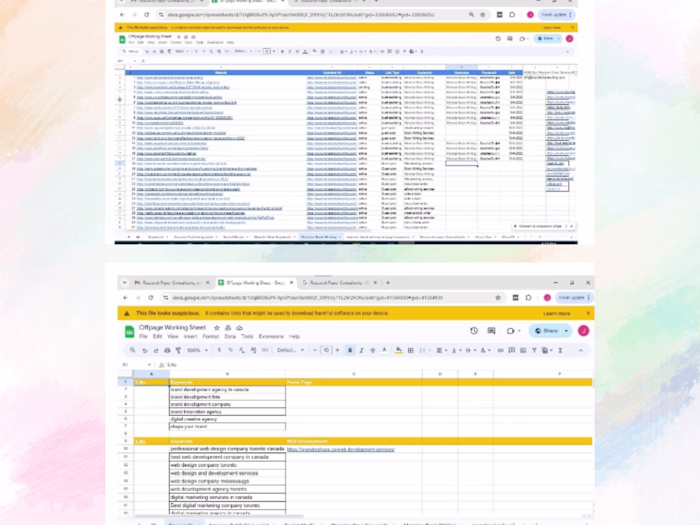The height and width of the screenshot is (525, 700).
Task: Click the print icon in lower Sheets toolbar
Action: point(167,350)
